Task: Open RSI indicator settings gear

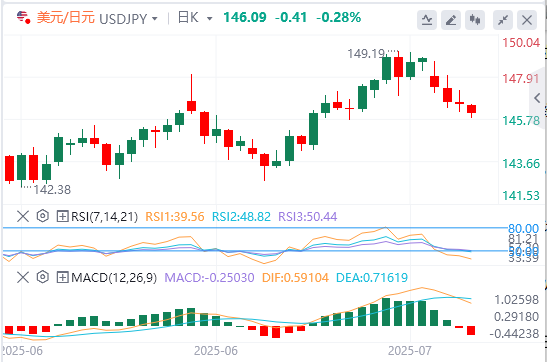Action: point(43,216)
